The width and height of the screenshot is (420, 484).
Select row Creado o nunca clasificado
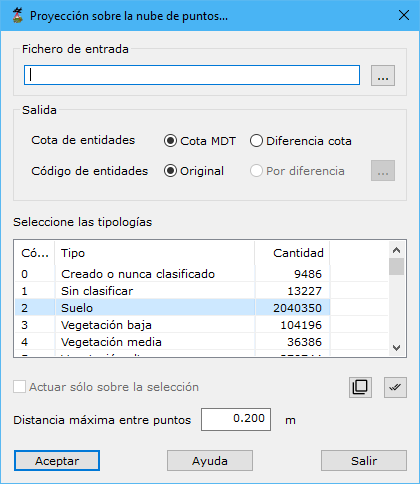tap(201, 274)
